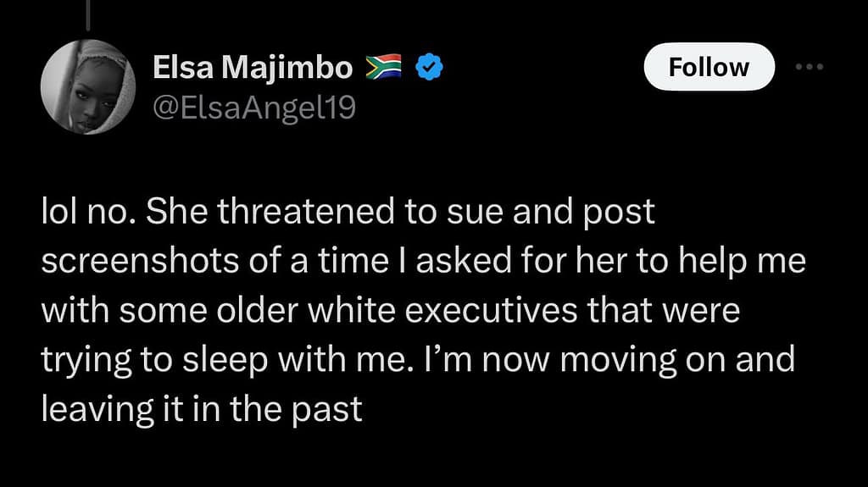868x487 pixels.
Task: Click the thread connector line above avatar
Action: point(88,17)
